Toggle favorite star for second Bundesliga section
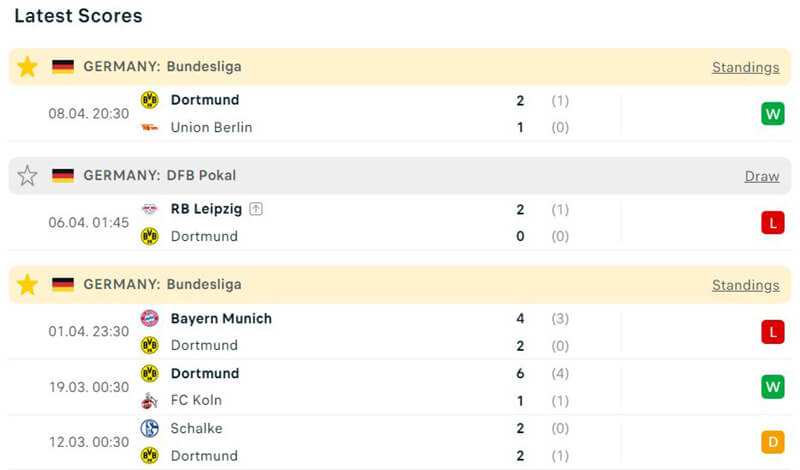 pyautogui.click(x=27, y=285)
